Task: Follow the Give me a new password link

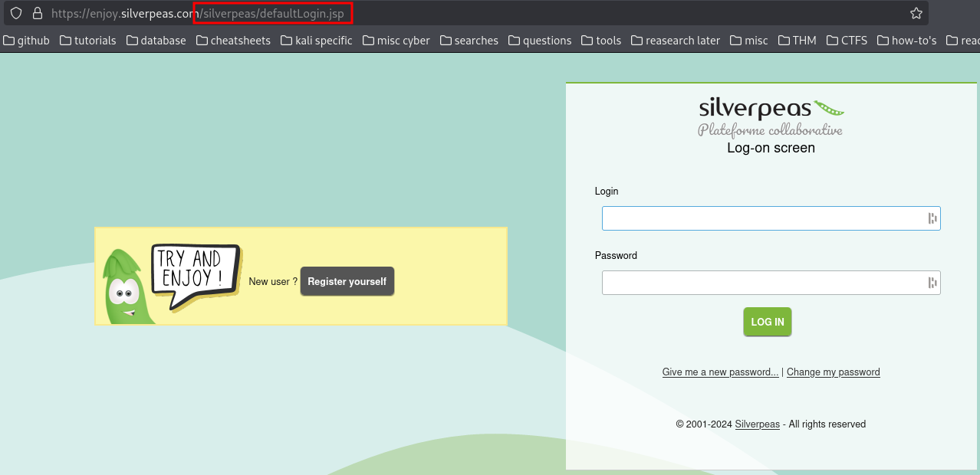Action: point(721,372)
